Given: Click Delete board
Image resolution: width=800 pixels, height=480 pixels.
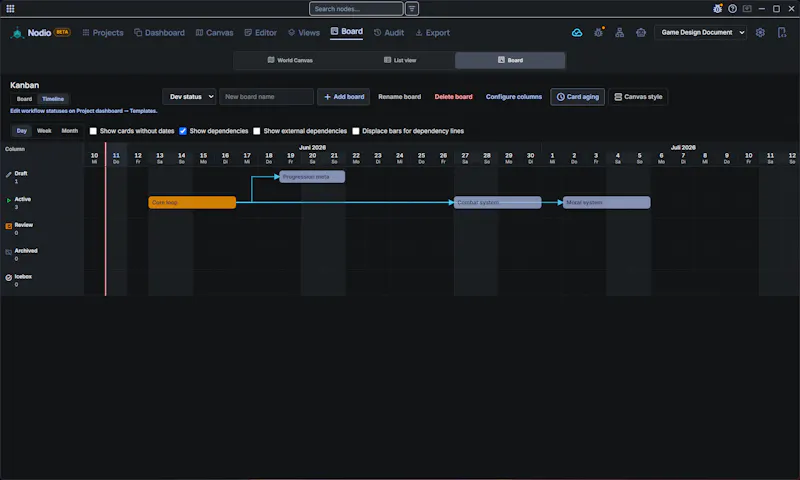Looking at the screenshot, I should tap(453, 97).
